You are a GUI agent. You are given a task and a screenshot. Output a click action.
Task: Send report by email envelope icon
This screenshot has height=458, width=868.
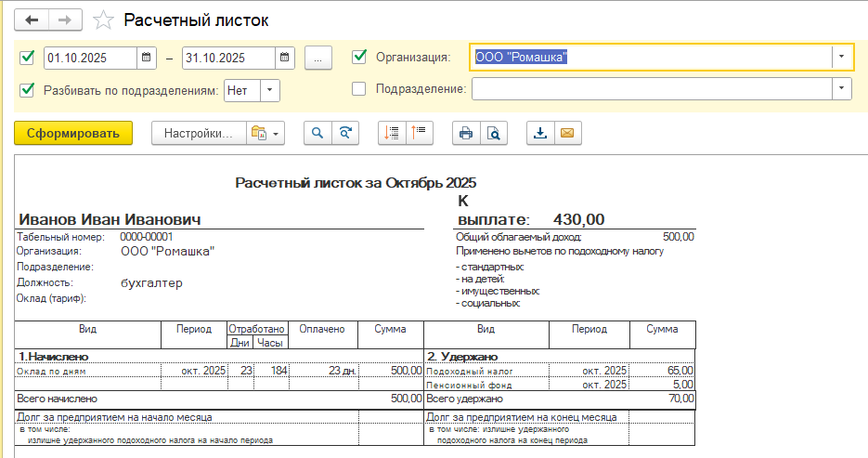click(x=566, y=133)
